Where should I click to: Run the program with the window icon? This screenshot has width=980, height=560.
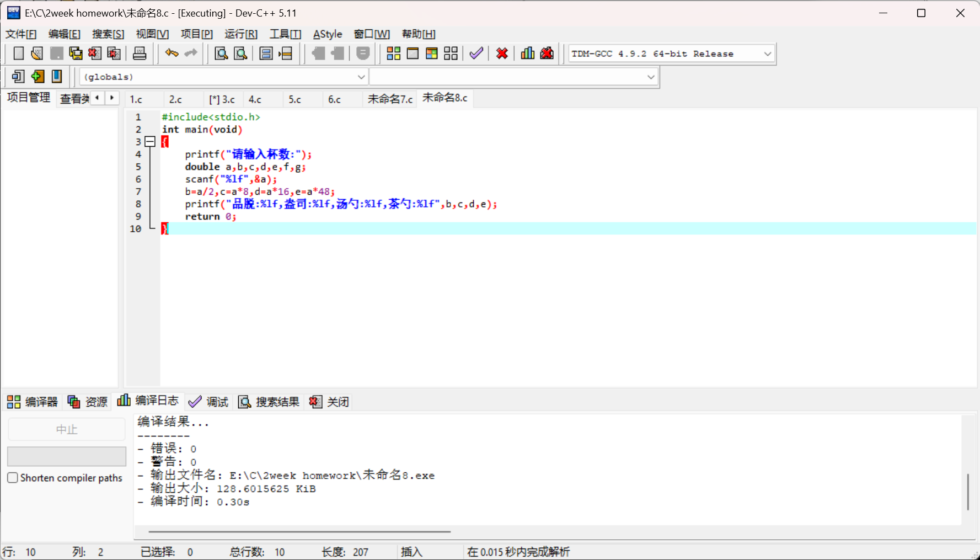(413, 54)
